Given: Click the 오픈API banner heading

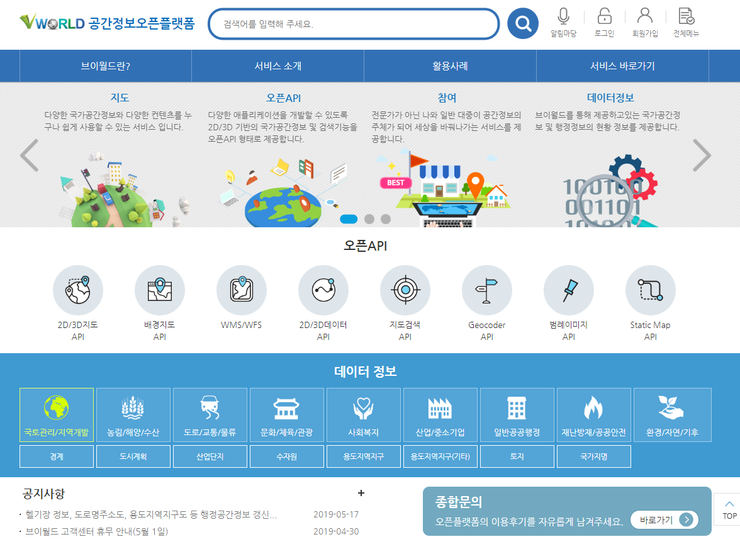Looking at the screenshot, I should coord(283,98).
